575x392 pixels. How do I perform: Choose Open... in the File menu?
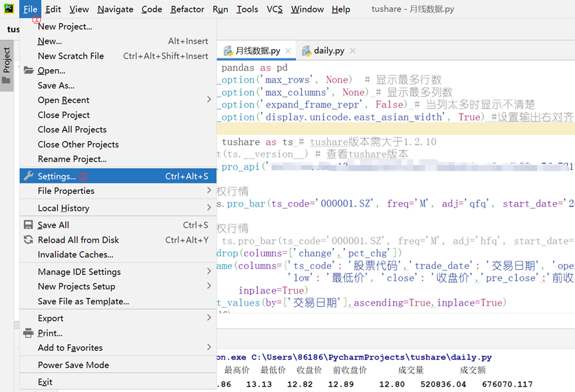click(118, 70)
